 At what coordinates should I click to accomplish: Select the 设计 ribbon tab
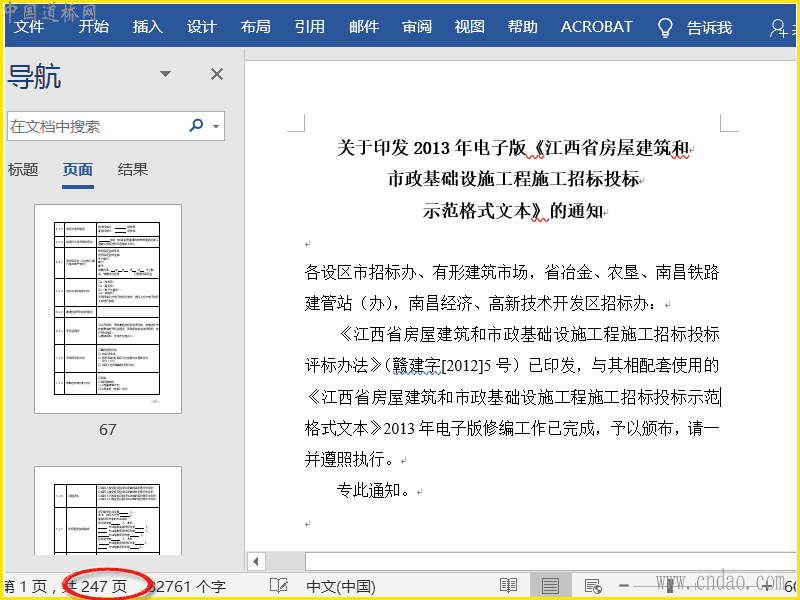[x=202, y=27]
